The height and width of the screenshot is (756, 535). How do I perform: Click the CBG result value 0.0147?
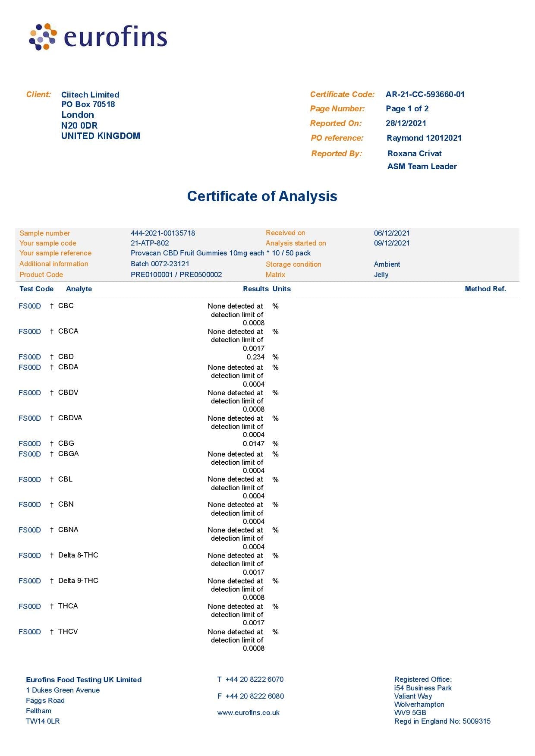[254, 444]
